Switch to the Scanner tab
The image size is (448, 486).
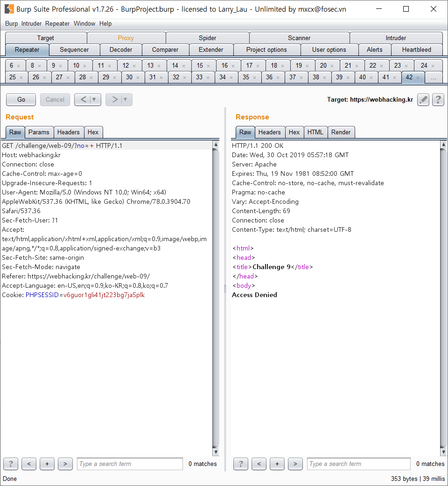click(299, 38)
